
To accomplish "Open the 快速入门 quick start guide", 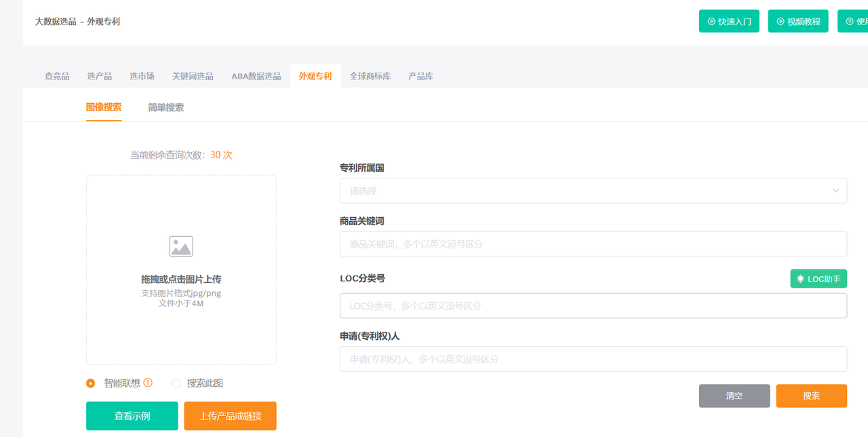I will 729,21.
